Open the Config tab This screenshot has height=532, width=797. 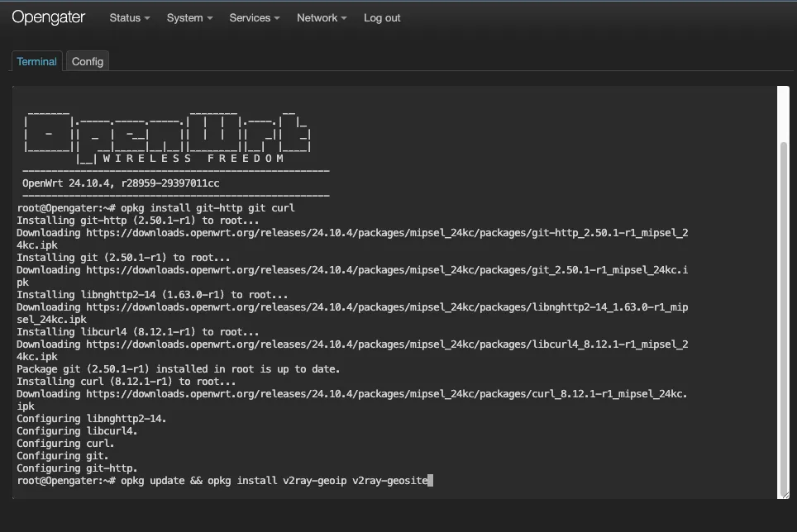pyautogui.click(x=88, y=61)
